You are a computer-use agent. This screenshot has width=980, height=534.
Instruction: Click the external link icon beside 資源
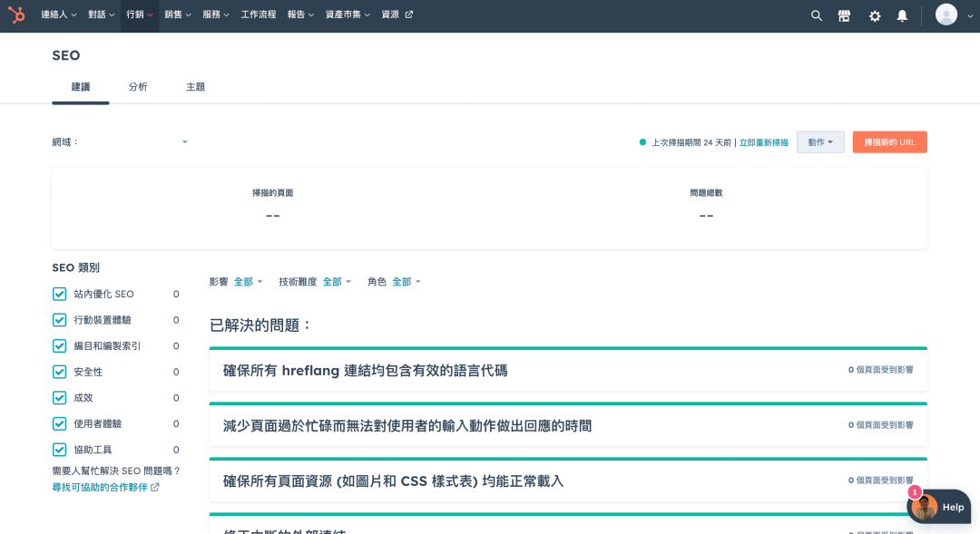[x=408, y=15]
